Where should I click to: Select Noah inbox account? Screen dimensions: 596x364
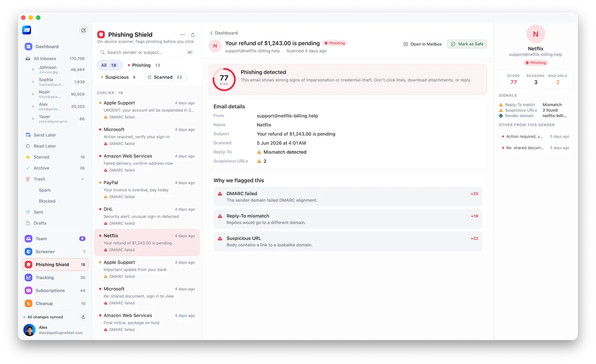pos(58,94)
